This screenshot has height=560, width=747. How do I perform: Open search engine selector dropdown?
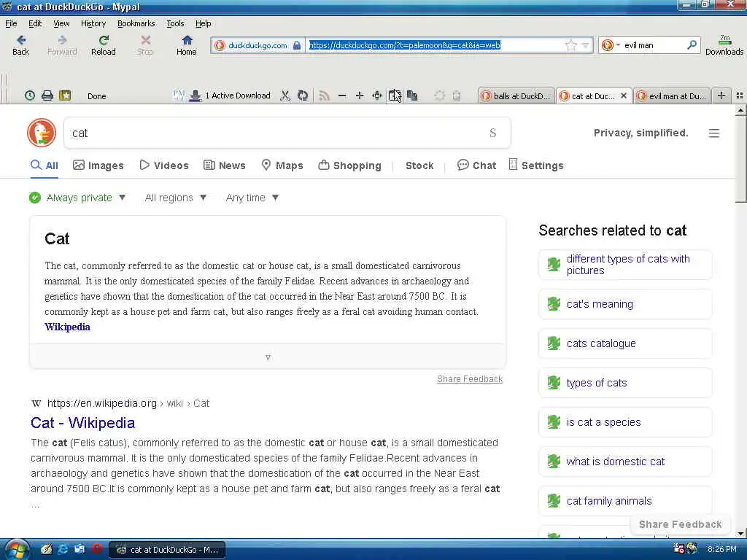click(610, 45)
